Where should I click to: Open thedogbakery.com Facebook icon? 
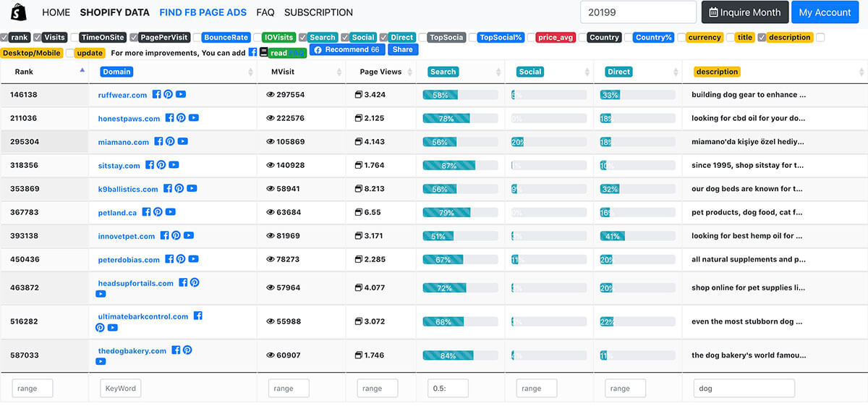[176, 350]
